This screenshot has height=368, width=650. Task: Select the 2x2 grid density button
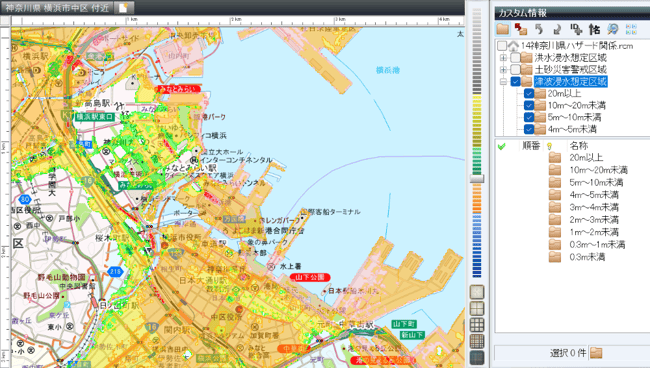click(x=477, y=309)
